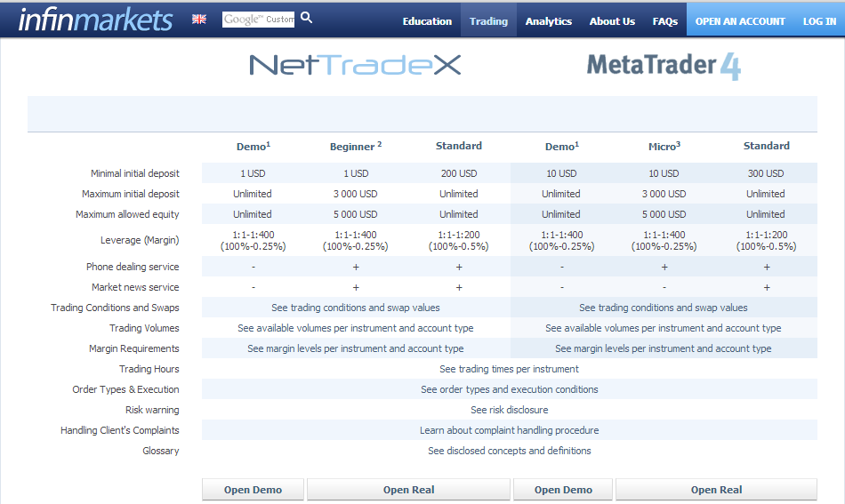845x504 pixels.
Task: Click the Beginner column header
Action: point(356,146)
